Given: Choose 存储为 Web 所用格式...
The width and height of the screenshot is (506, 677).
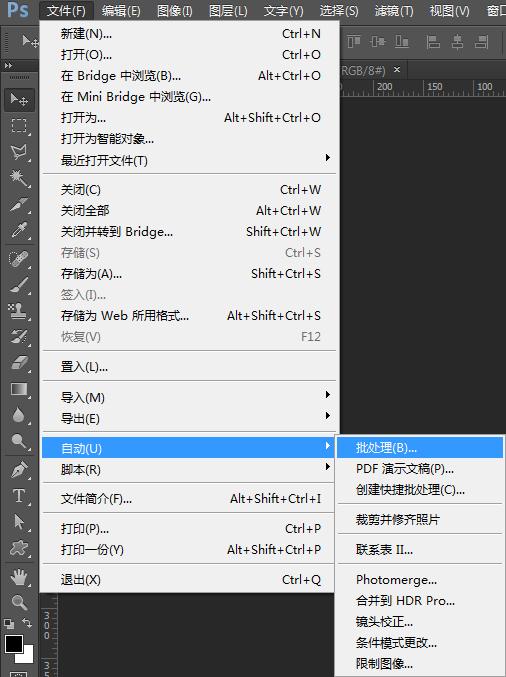Looking at the screenshot, I should (x=189, y=316).
